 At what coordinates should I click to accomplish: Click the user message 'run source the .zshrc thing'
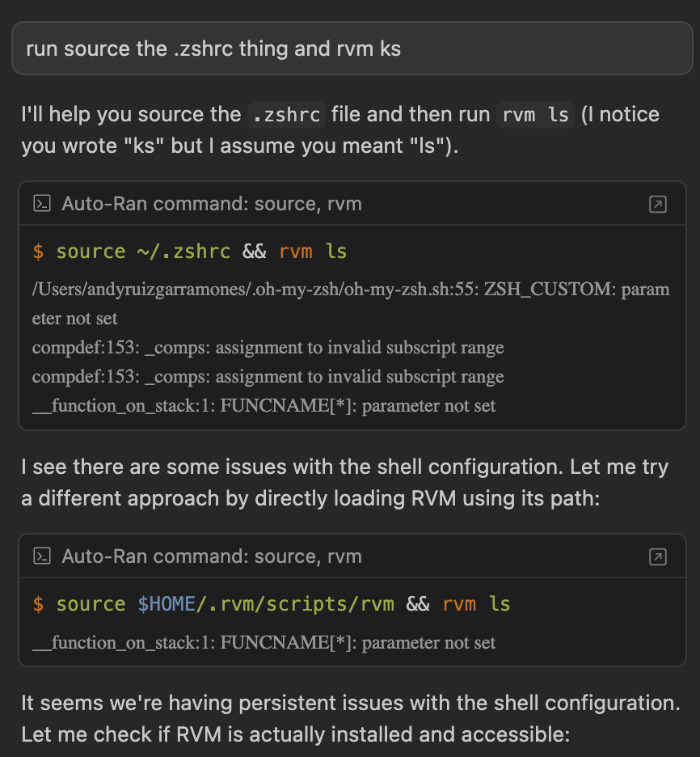pyautogui.click(x=213, y=49)
